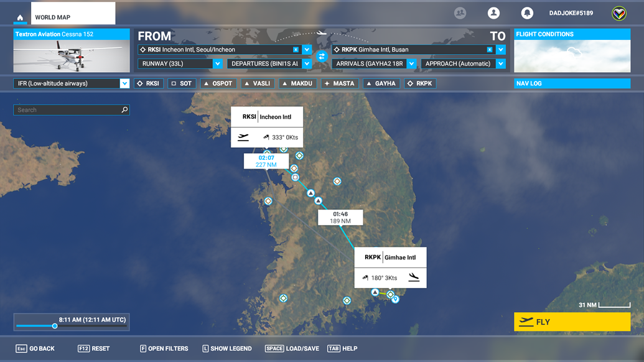644x362 pixels.
Task: Click the MASTA intersection waypoint
Action: (340, 83)
